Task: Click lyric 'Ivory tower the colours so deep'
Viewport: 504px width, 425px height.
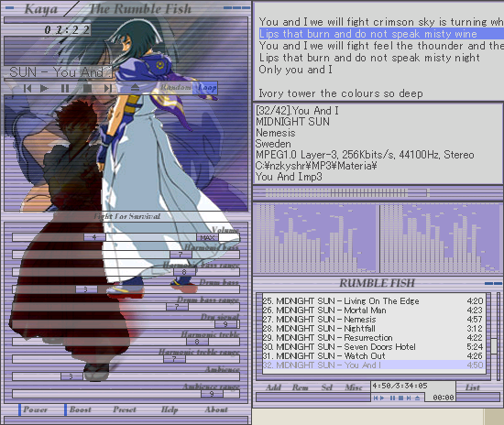Action: point(341,93)
